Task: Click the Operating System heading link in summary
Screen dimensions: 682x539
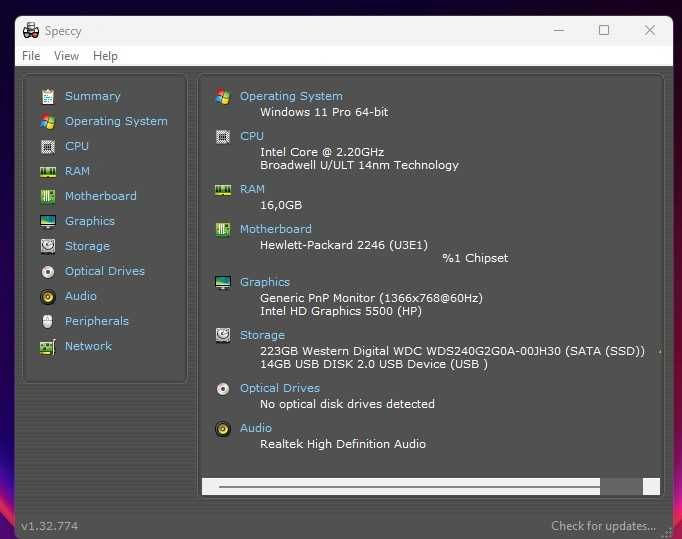Action: [291, 96]
